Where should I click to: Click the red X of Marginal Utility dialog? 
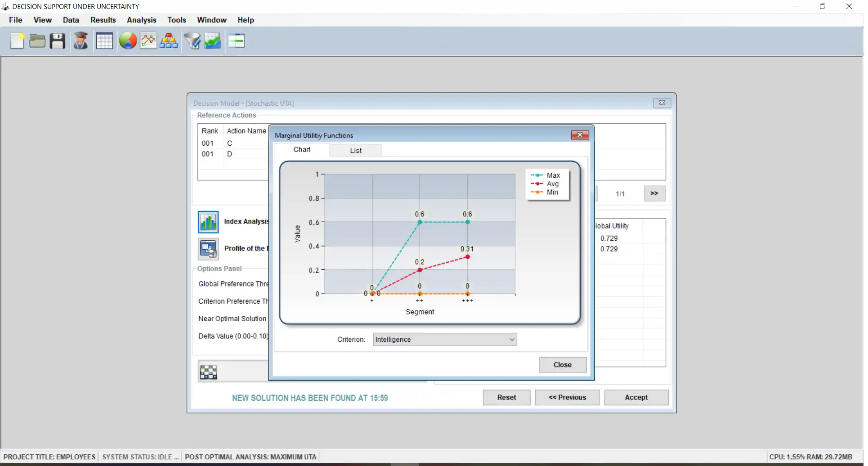coord(580,135)
